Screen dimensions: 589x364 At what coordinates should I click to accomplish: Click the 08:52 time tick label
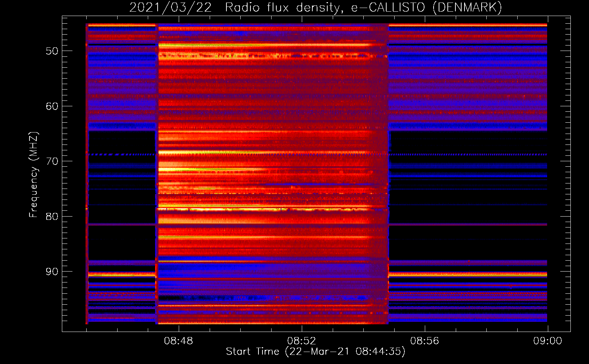(301, 341)
